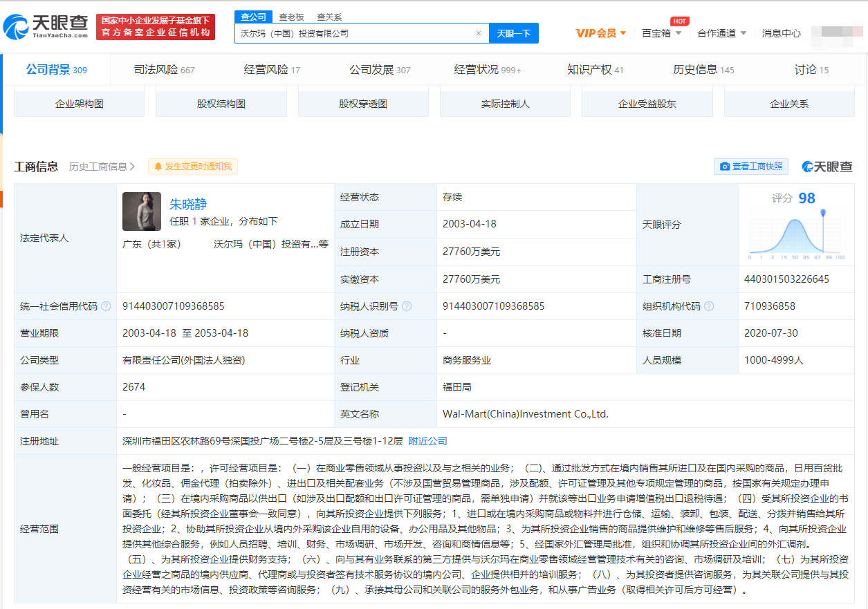The image size is (868, 609).
Task: View 实际控制人
Action: [506, 104]
